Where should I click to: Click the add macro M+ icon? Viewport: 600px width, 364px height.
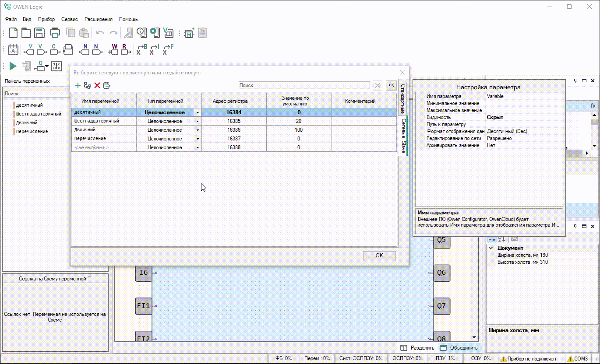189,33
